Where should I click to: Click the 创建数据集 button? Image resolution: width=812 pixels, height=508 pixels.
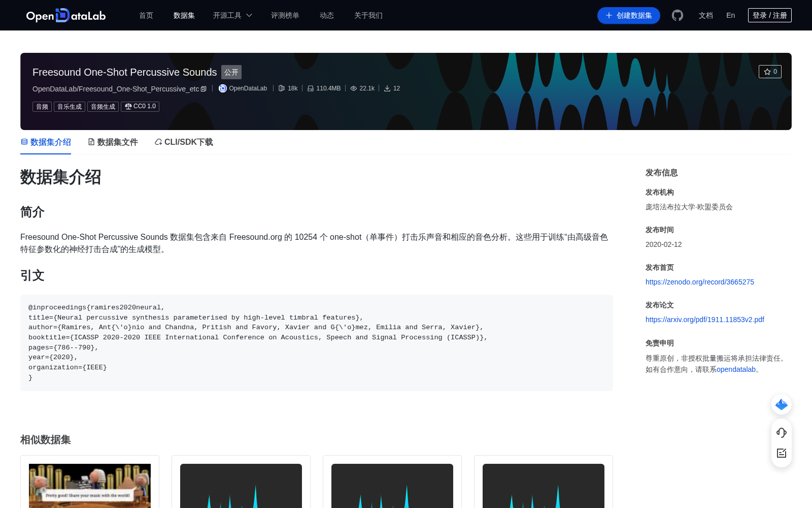(629, 15)
